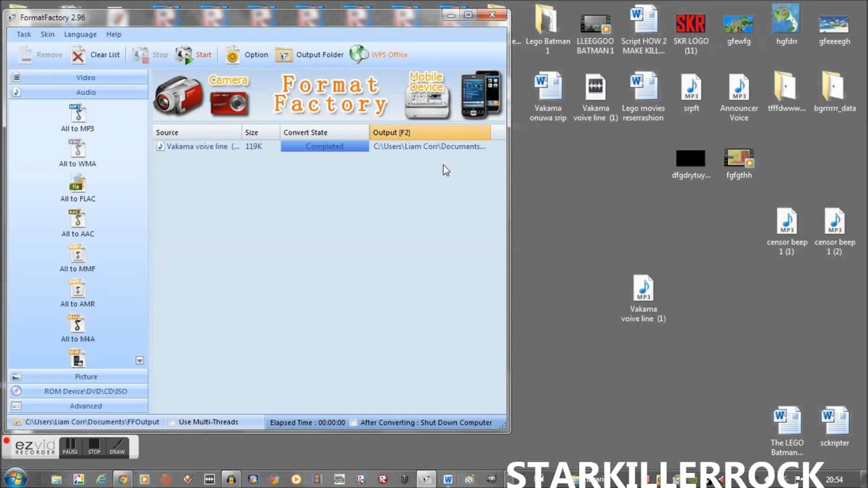This screenshot has width=868, height=488.
Task: Click Clear List toolbar button
Action: [96, 55]
